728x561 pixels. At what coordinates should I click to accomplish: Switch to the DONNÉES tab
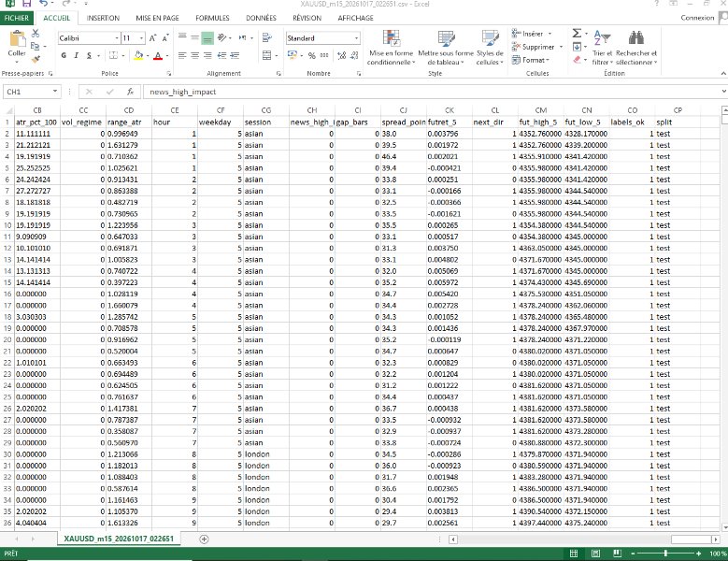261,18
